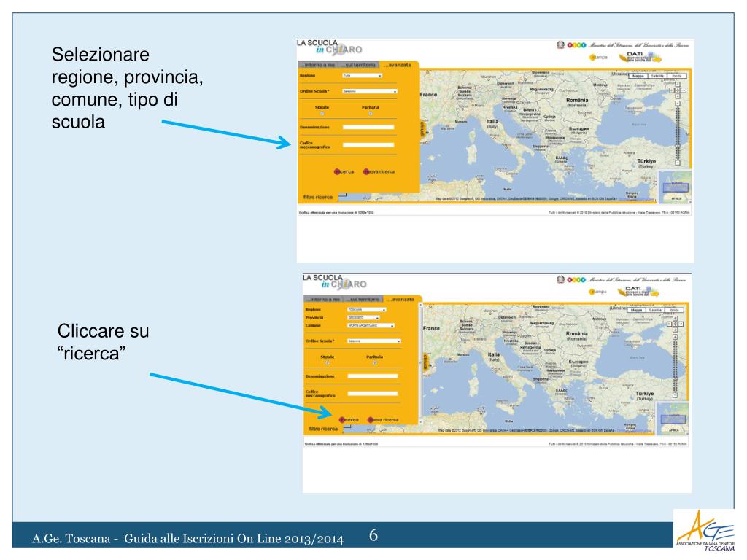
Task: Click the search panel scrollbar in Toscana-filled form
Action: 420,362
